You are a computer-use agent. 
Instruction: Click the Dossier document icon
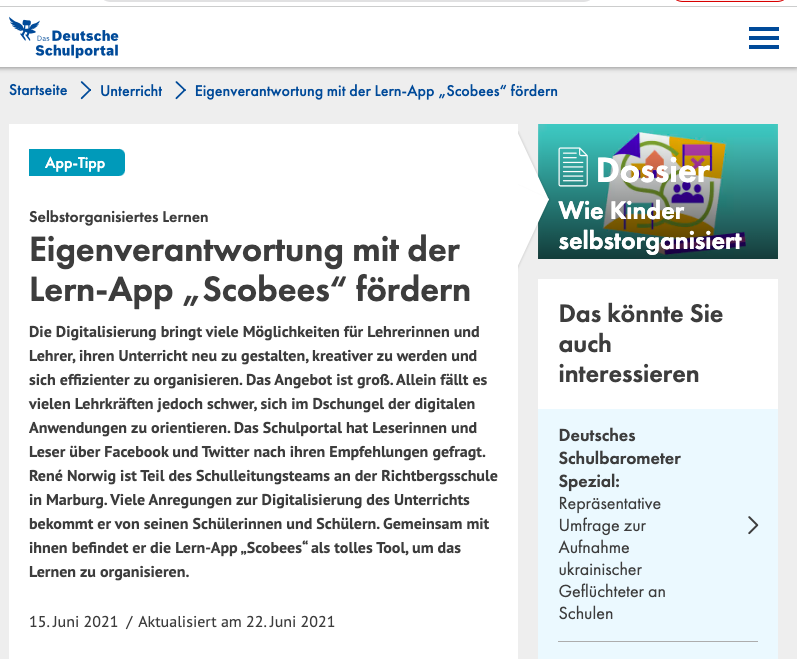pyautogui.click(x=573, y=167)
